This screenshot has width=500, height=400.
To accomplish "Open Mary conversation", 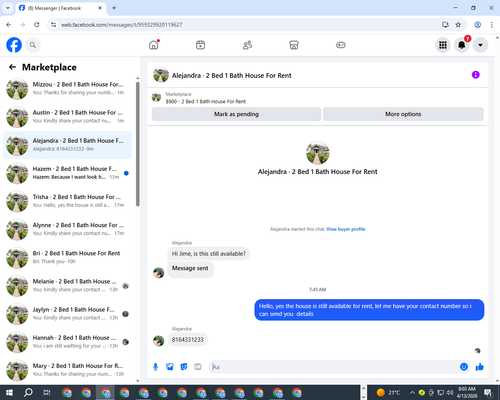I will pyautogui.click(x=67, y=370).
